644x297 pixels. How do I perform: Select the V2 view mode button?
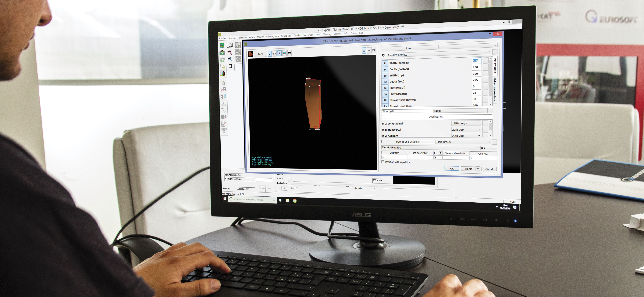coord(374,50)
